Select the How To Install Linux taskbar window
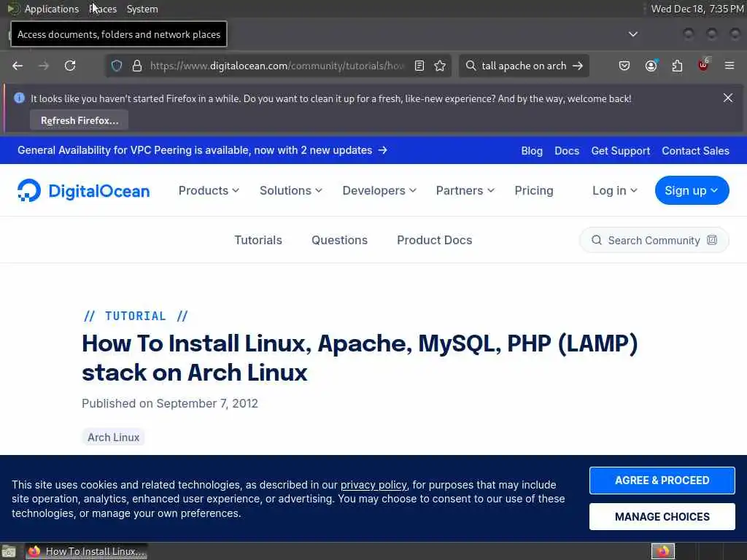Screen dimensions: 747x560 (x=86, y=551)
